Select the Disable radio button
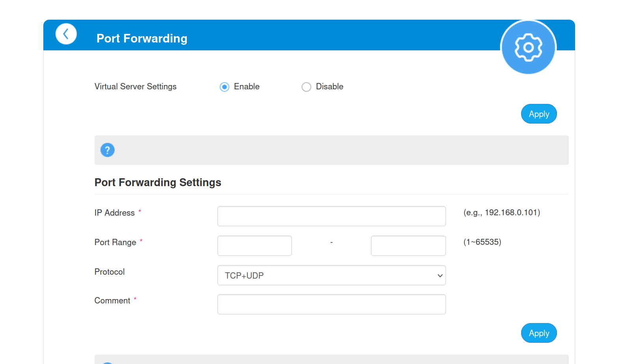 tap(306, 87)
